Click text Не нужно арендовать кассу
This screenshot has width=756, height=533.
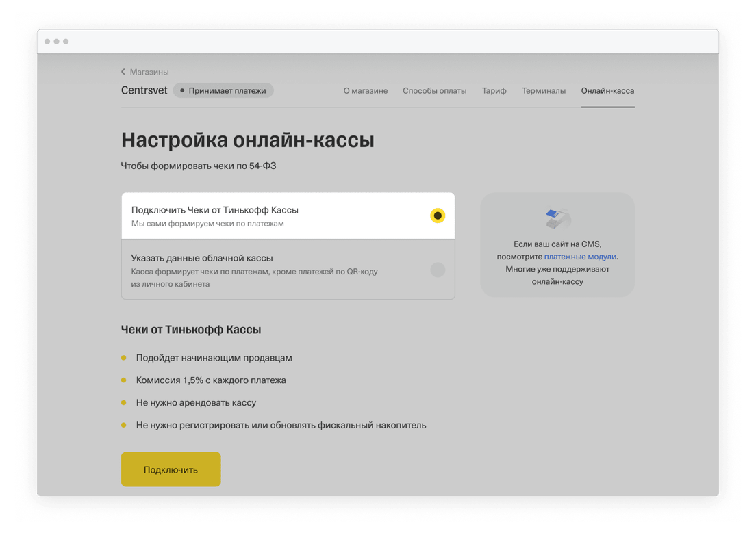pos(196,402)
